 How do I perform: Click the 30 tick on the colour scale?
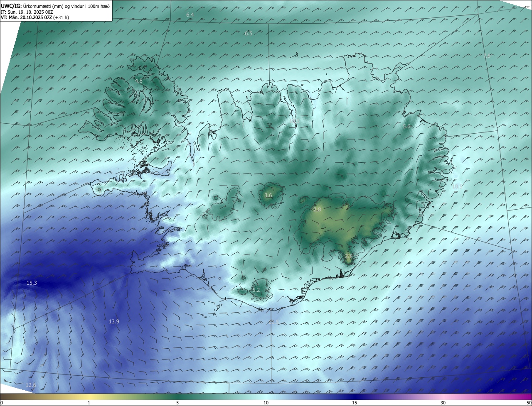point(443,403)
